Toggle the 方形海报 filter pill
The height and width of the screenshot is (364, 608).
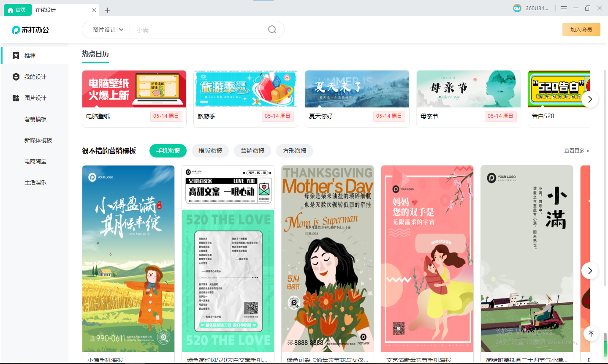294,151
